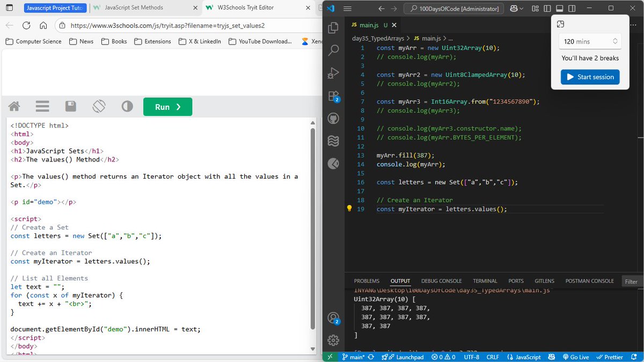
Task: Click the lightbulb code action on line 19
Action: pyautogui.click(x=349, y=209)
